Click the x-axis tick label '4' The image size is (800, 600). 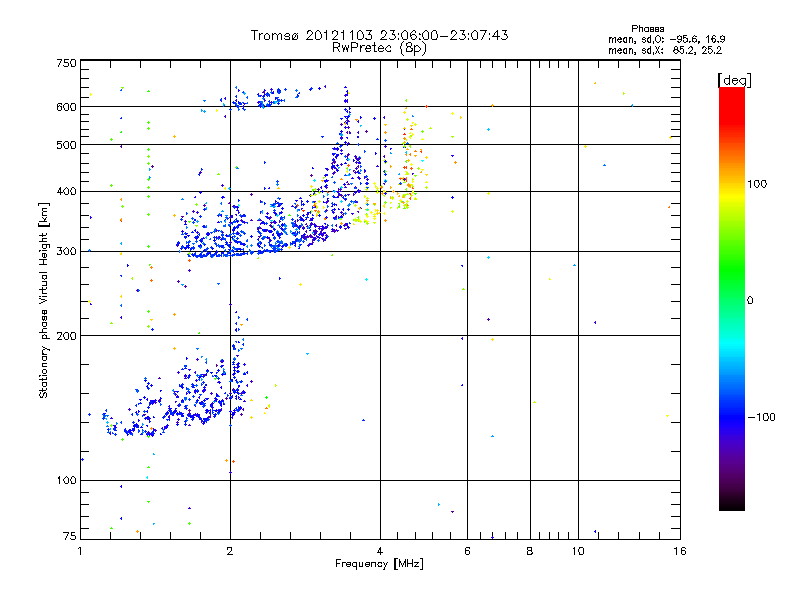(380, 551)
